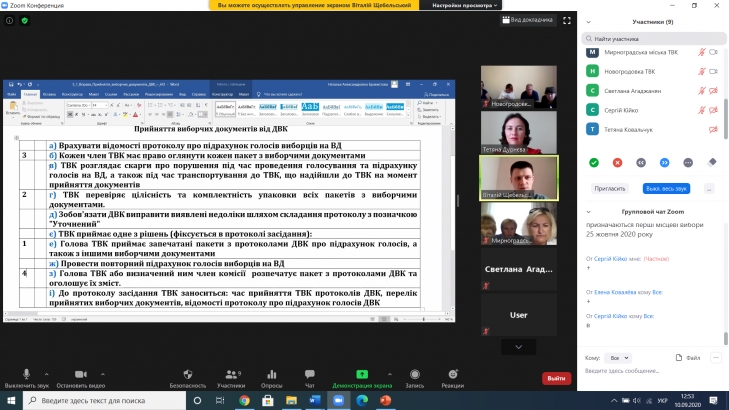This screenshot has height=410, width=729.
Task: Select the red 'no' cross reaction
Action: (617, 162)
